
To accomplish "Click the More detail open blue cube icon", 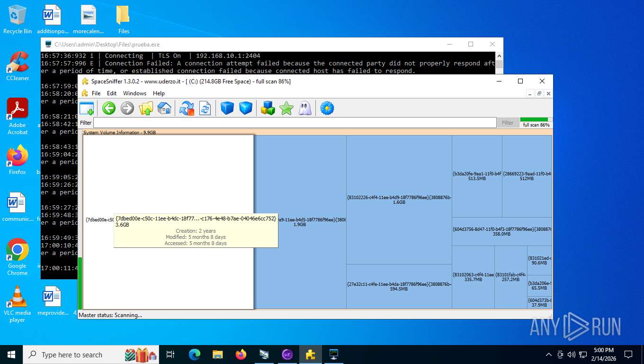I will click(x=246, y=108).
